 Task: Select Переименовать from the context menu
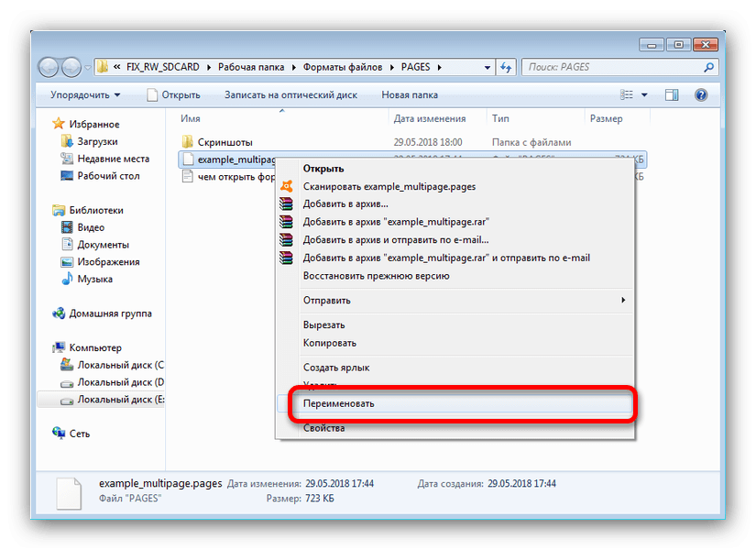(338, 403)
